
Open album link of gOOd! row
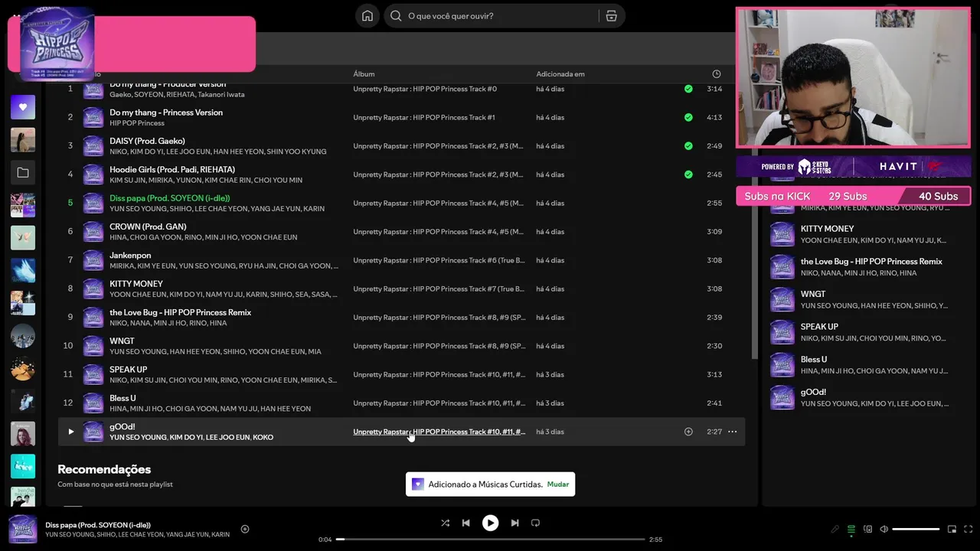tap(439, 432)
